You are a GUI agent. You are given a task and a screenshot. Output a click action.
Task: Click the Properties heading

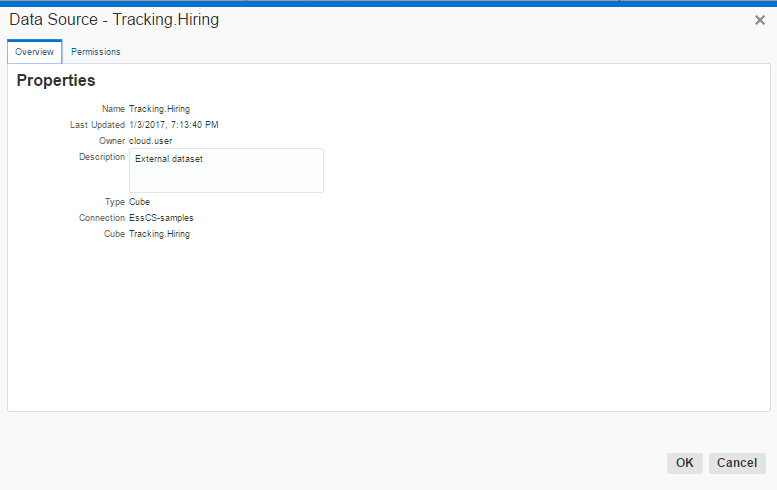coord(56,81)
